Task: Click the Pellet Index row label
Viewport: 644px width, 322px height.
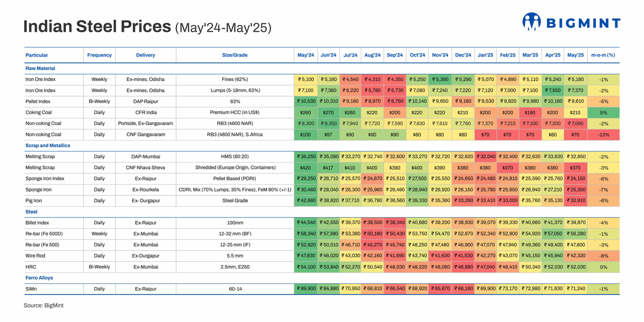Action: [x=38, y=101]
